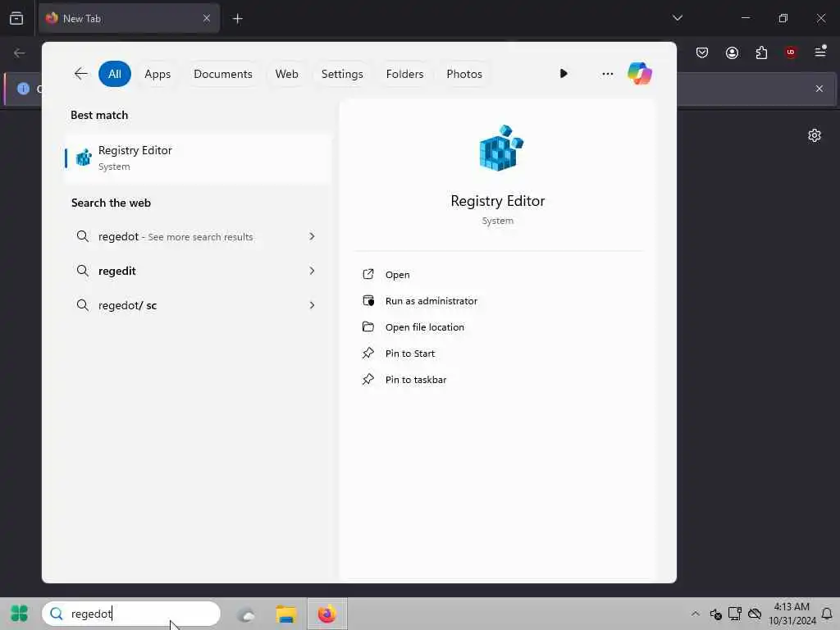Select the All filter tab
This screenshot has width=840, height=630.
(115, 74)
